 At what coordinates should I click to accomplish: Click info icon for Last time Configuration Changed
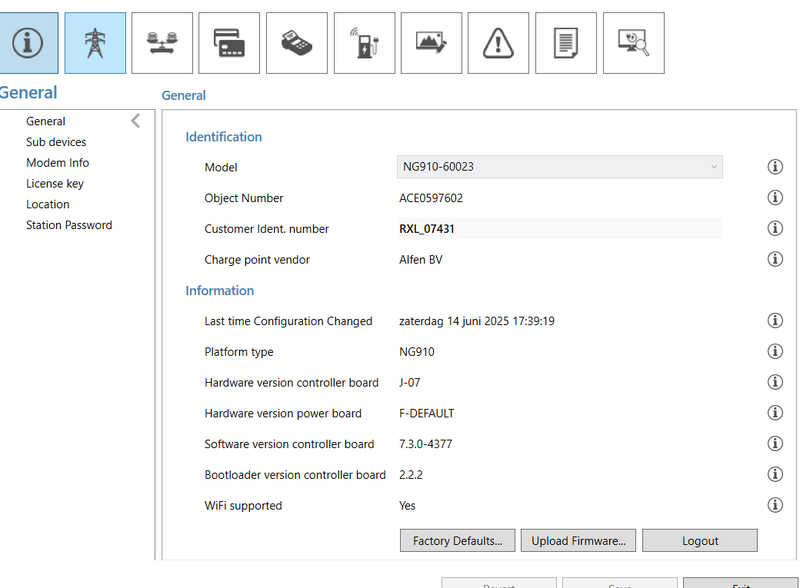tap(775, 321)
